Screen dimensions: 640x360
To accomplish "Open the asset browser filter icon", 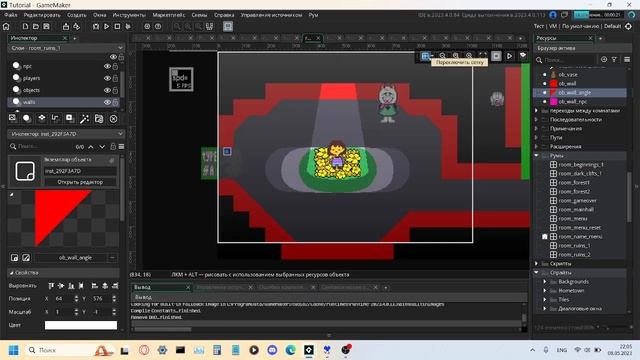I will click(614, 60).
